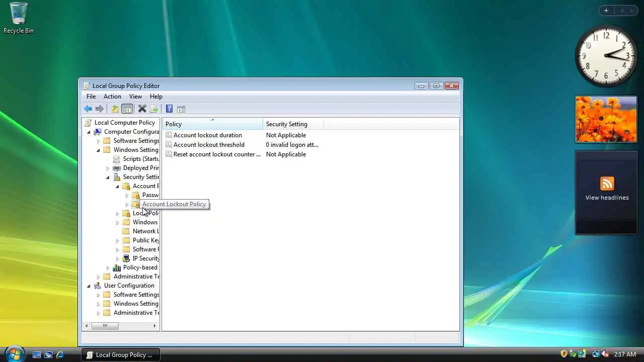The width and height of the screenshot is (644, 362).
Task: Select the User Configuration tree item
Action: [129, 286]
